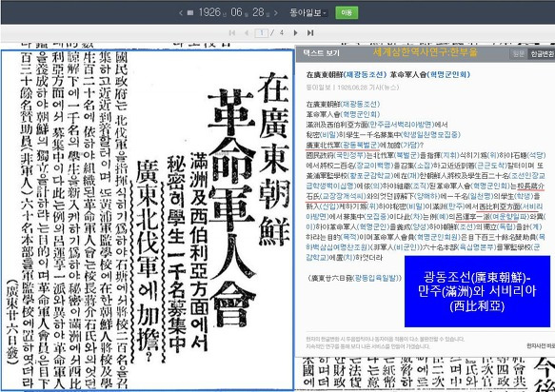Click the scanned subhead 秘密히學生一千名募集中

click(x=177, y=254)
